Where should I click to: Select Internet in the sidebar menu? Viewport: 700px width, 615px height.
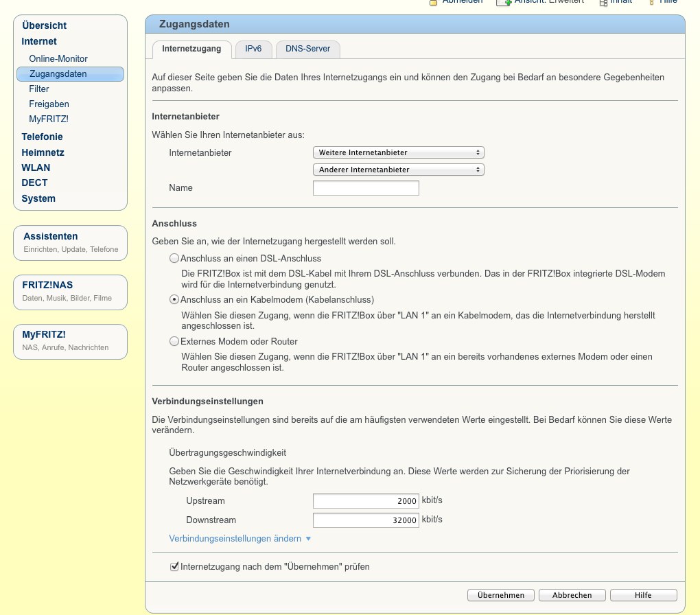[39, 42]
